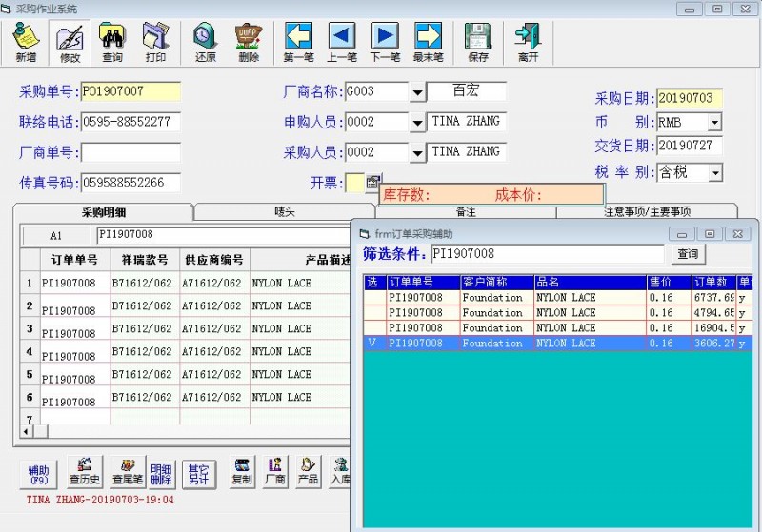Click the 还原 (Restore) toolbar icon
This screenshot has height=532, width=762.
click(x=205, y=43)
